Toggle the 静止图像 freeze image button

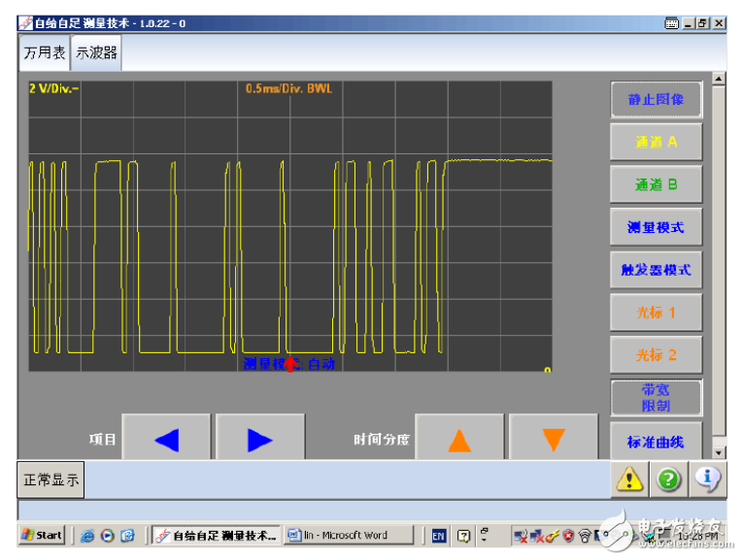[x=656, y=99]
